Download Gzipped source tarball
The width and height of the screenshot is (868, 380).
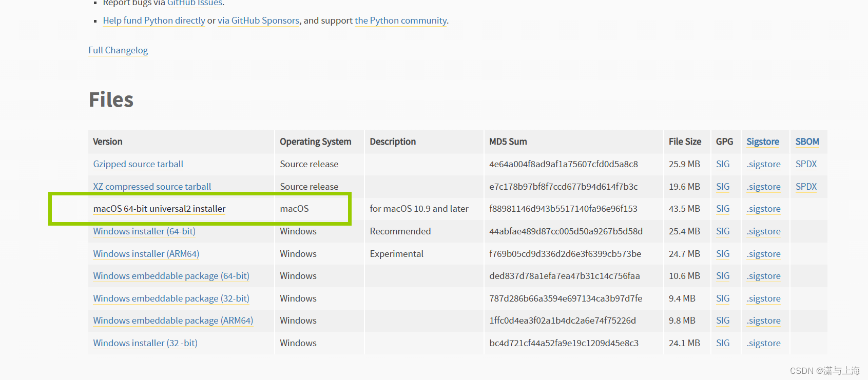pyautogui.click(x=138, y=164)
